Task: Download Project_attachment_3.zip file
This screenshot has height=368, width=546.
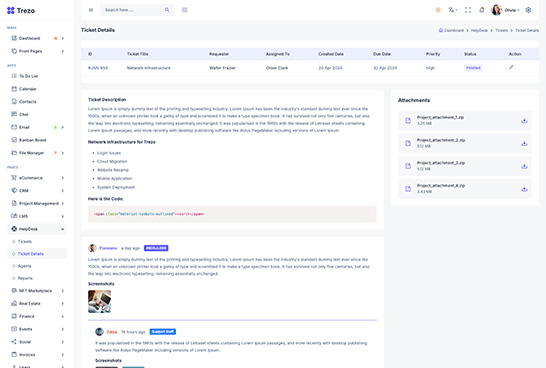Action: pos(524,166)
